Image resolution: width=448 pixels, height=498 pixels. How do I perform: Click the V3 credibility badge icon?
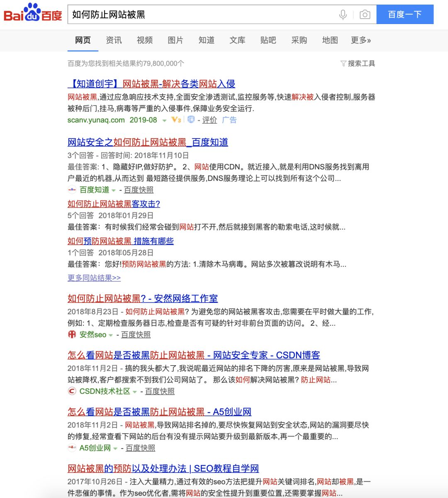(x=176, y=120)
